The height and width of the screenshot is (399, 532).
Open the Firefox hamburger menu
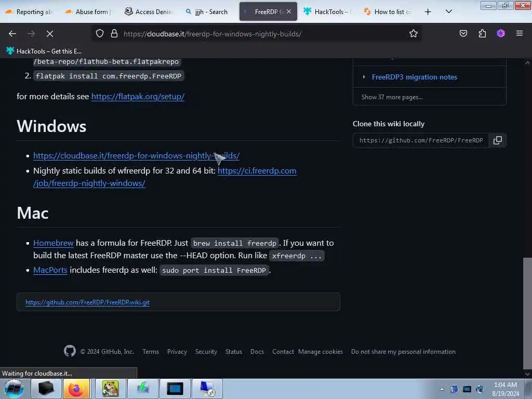[520, 33]
